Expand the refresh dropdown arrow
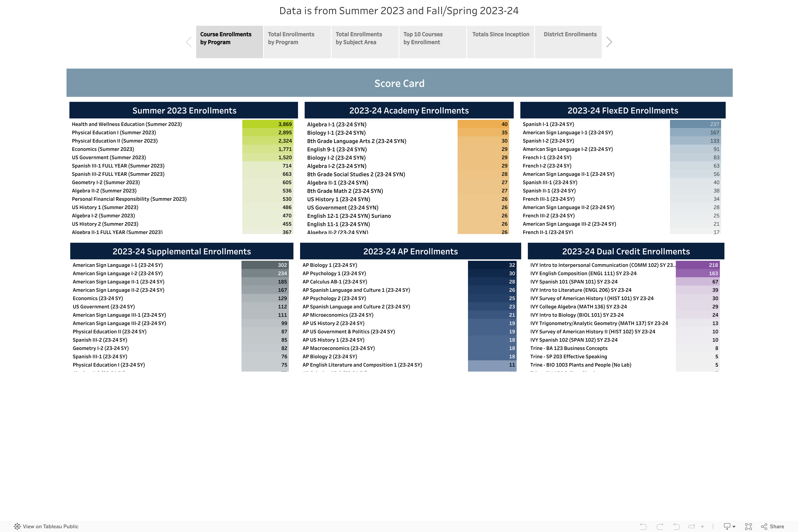Screen dimensions: 798x532 click(x=702, y=527)
